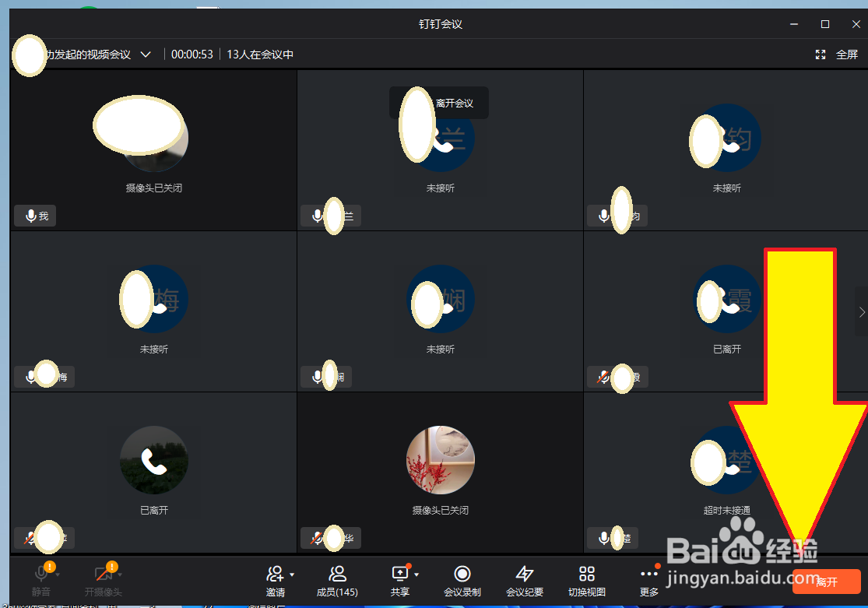868x608 pixels.
Task: Open the 更多 more options menu
Action: [648, 581]
